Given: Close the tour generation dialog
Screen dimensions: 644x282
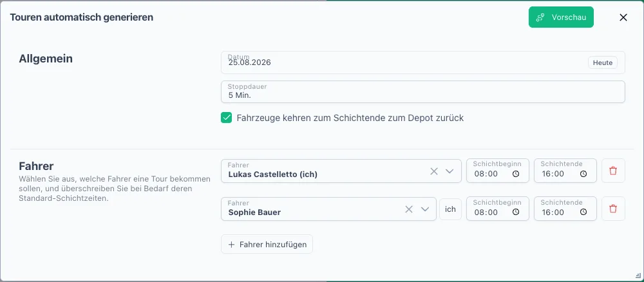Looking at the screenshot, I should pos(623,17).
